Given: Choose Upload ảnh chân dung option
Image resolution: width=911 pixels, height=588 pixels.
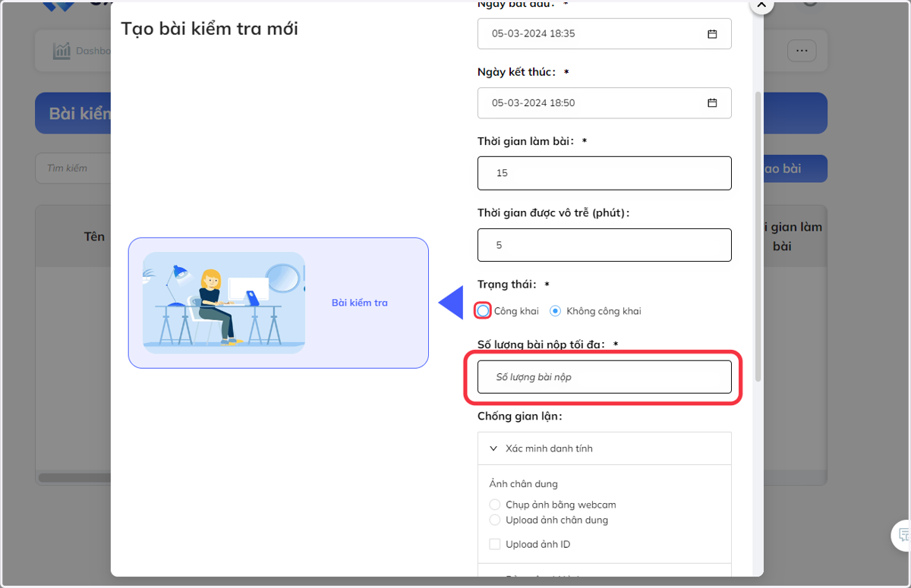Looking at the screenshot, I should pyautogui.click(x=495, y=520).
